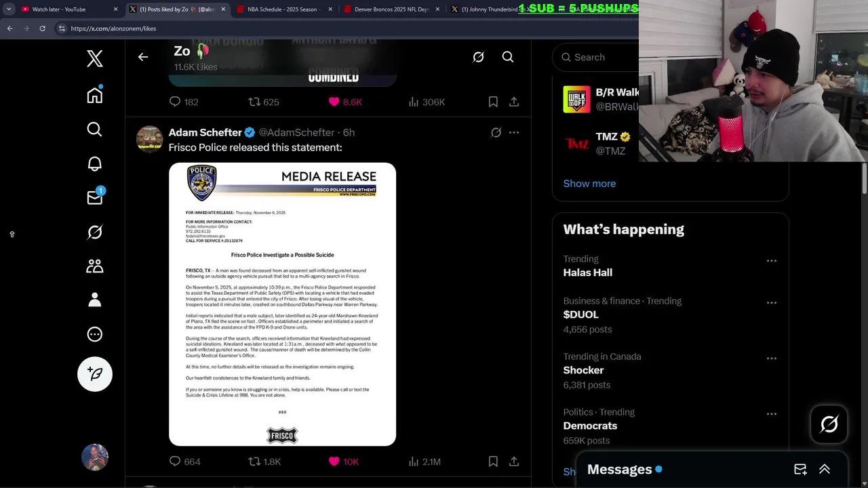Open Adam Schefter profile avatar

[150, 139]
